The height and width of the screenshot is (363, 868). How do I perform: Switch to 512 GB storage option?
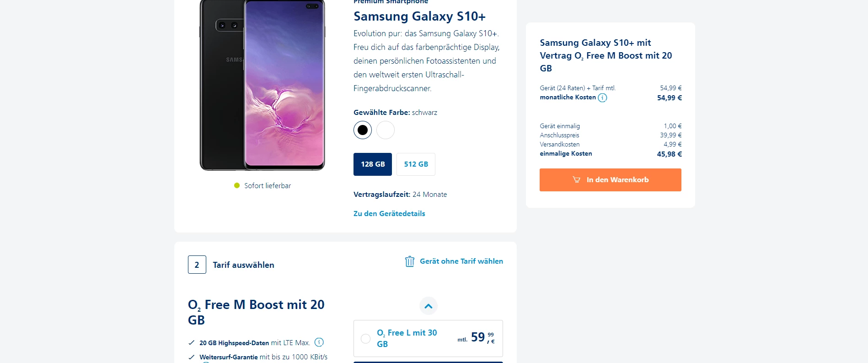pos(416,164)
